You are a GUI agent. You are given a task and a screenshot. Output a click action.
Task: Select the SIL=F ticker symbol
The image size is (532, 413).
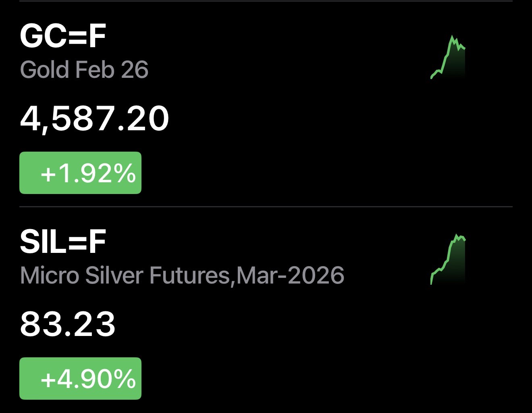[63, 242]
